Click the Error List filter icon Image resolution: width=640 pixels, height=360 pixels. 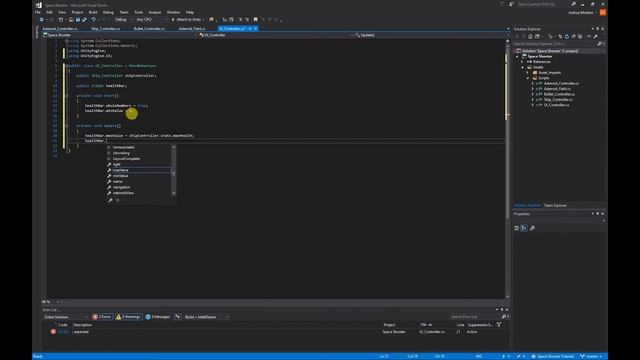point(499,325)
